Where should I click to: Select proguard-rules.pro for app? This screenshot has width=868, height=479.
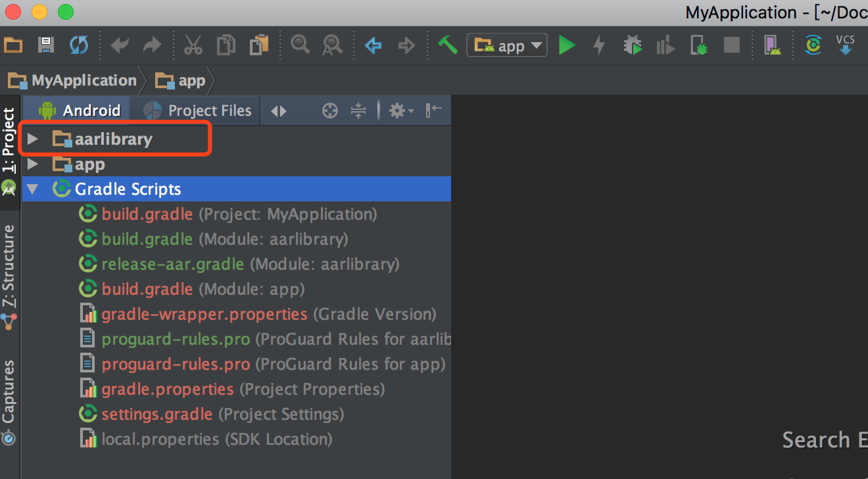(x=262, y=365)
